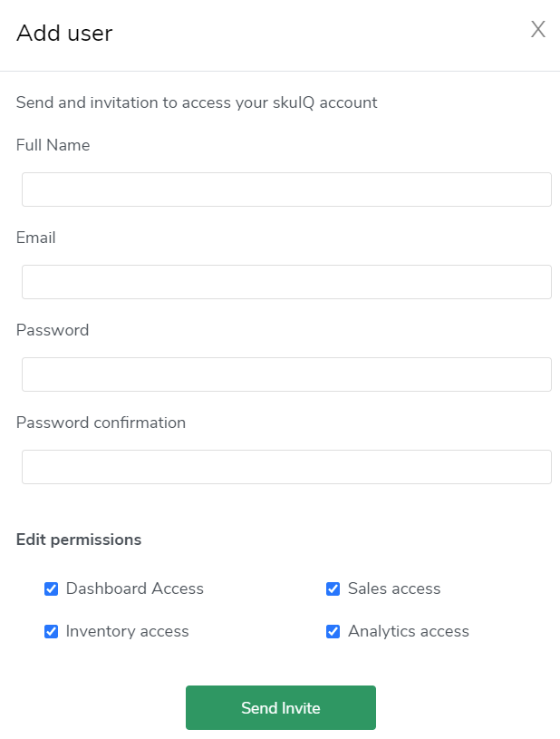The image size is (560, 739).
Task: Disable the Inventory access checkbox
Action: tap(52, 632)
